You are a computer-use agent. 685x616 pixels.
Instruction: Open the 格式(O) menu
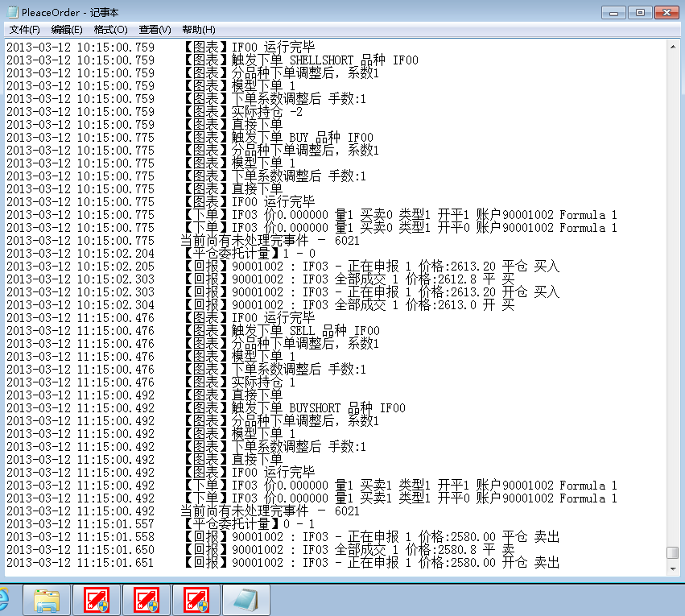[x=110, y=30]
